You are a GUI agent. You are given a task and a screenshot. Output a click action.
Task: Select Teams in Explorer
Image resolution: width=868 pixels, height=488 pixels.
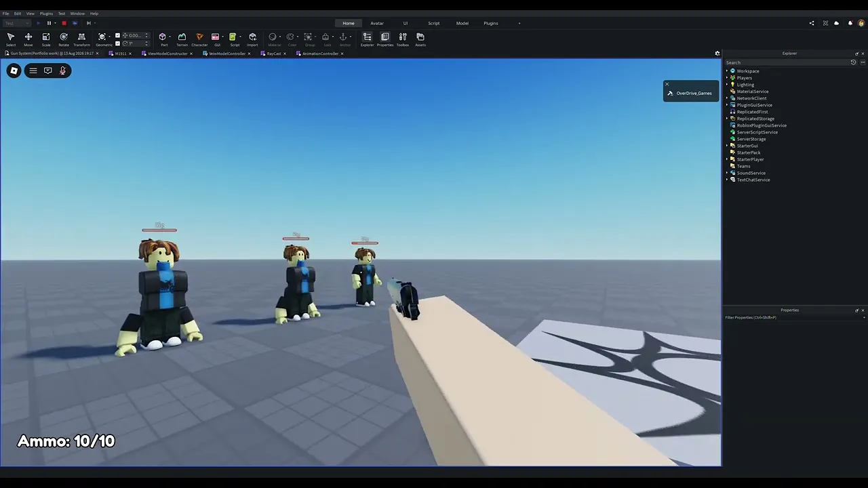743,166
